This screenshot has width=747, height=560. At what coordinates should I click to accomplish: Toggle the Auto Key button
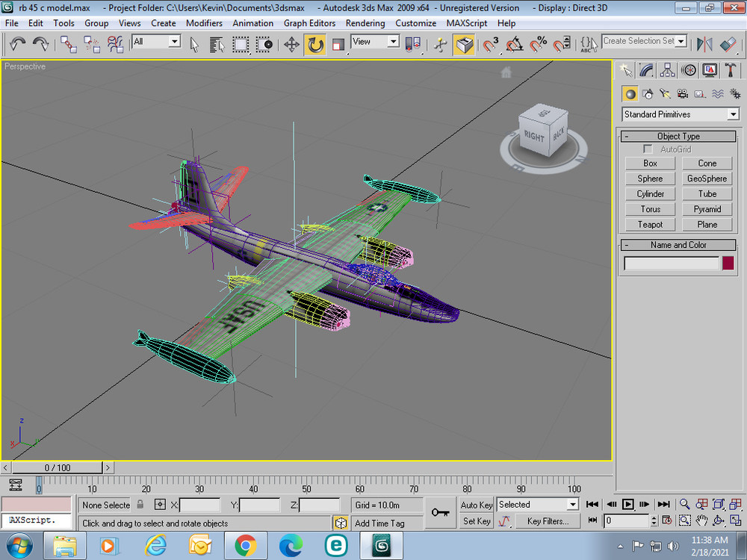point(477,505)
